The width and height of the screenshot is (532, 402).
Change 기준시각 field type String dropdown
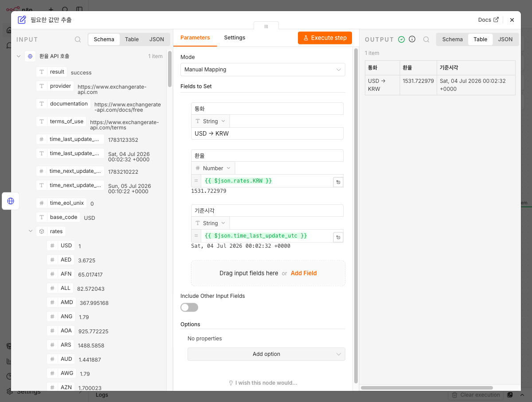point(211,223)
